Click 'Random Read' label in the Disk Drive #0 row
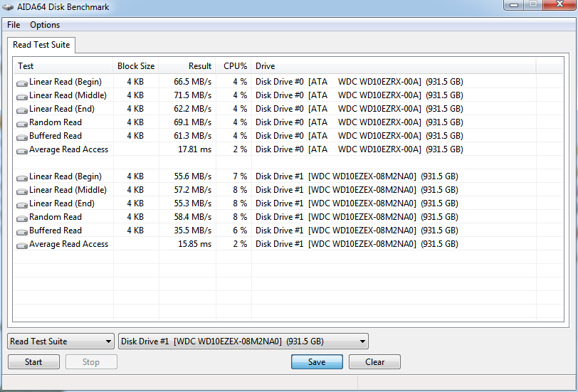 56,122
